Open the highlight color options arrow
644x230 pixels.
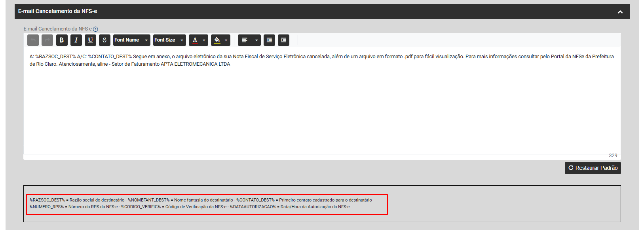click(x=226, y=40)
